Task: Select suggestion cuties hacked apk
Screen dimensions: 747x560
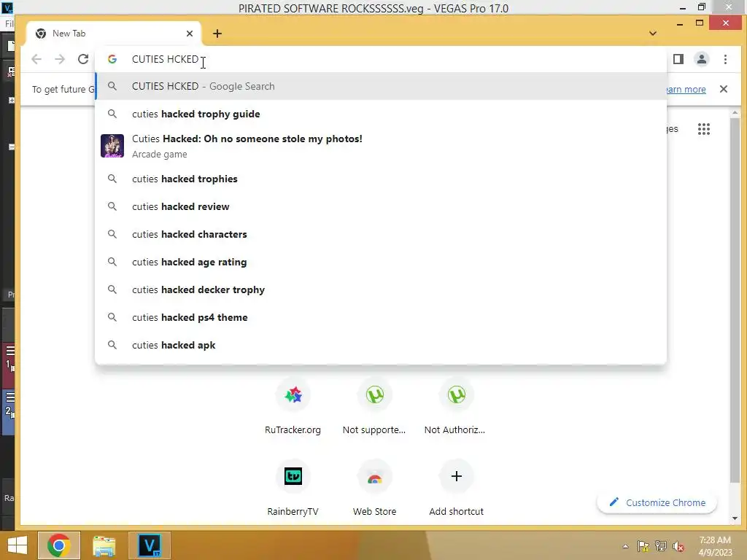Action: pos(381,345)
